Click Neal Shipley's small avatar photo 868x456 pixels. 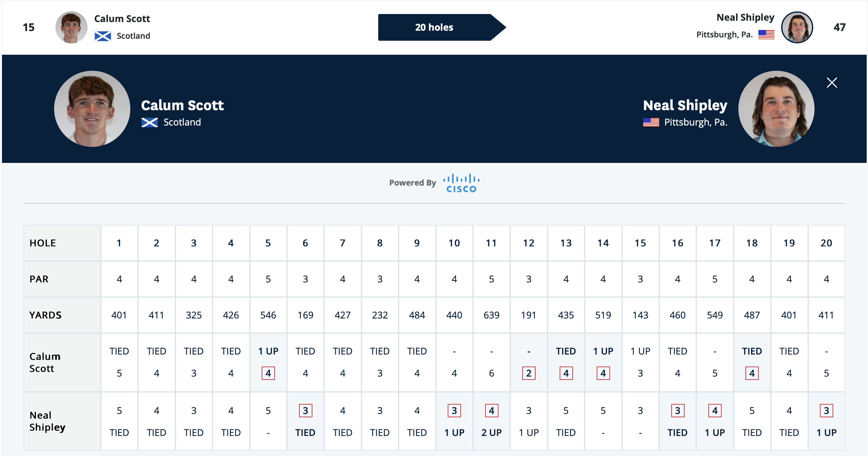coord(797,27)
